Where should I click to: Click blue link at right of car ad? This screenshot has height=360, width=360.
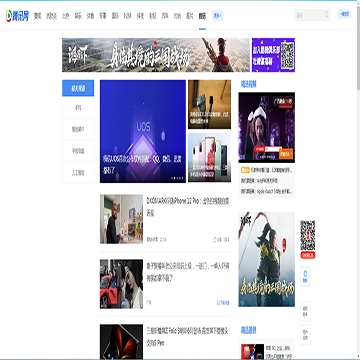[x=223, y=303]
